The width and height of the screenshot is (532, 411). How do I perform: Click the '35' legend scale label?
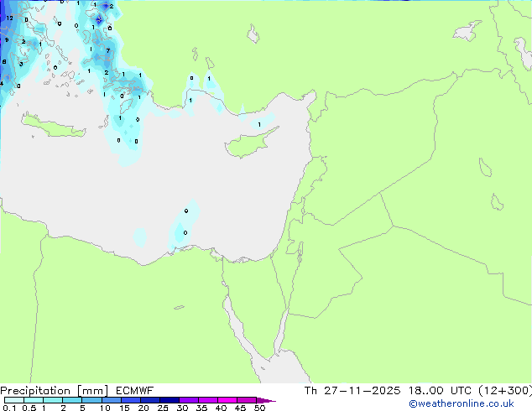(x=201, y=408)
